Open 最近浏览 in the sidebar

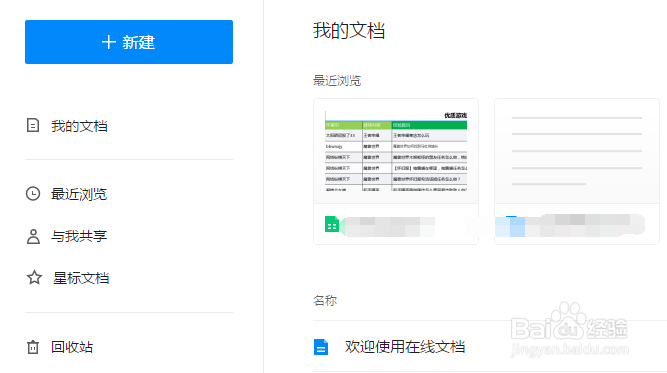[x=79, y=194]
